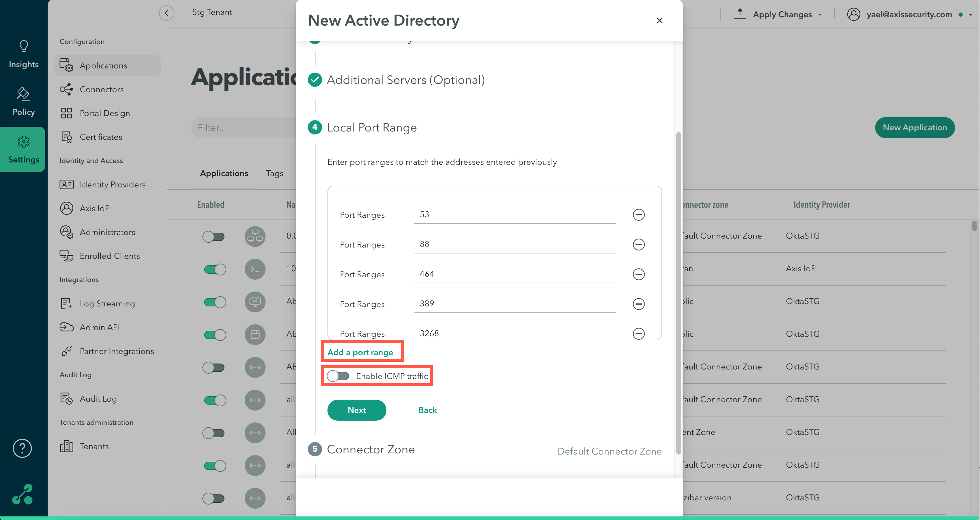Viewport: 980px width, 520px height.
Task: Open user account menu yael@axissecurity.com
Action: click(x=909, y=15)
